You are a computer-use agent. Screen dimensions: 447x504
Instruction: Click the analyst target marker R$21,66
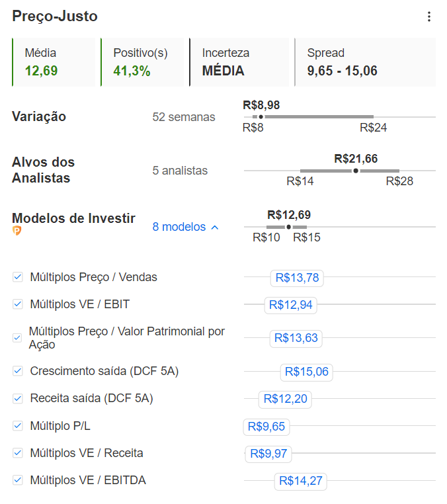point(356,171)
